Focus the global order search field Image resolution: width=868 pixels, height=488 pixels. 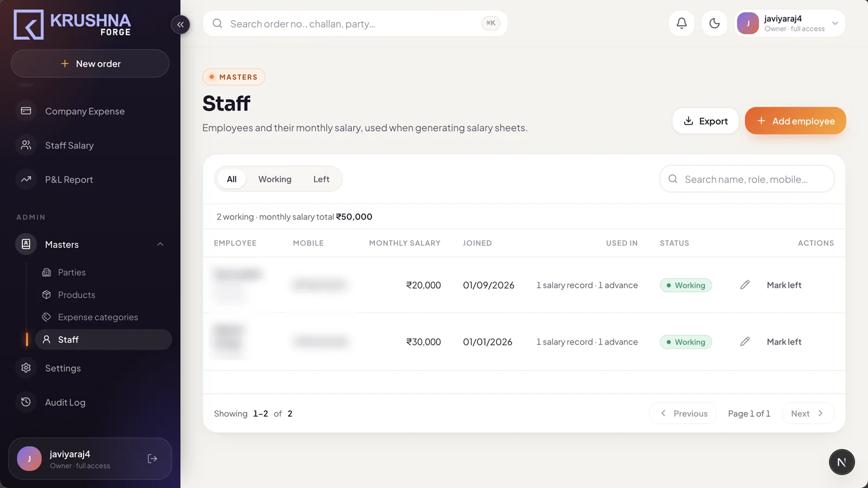(355, 23)
